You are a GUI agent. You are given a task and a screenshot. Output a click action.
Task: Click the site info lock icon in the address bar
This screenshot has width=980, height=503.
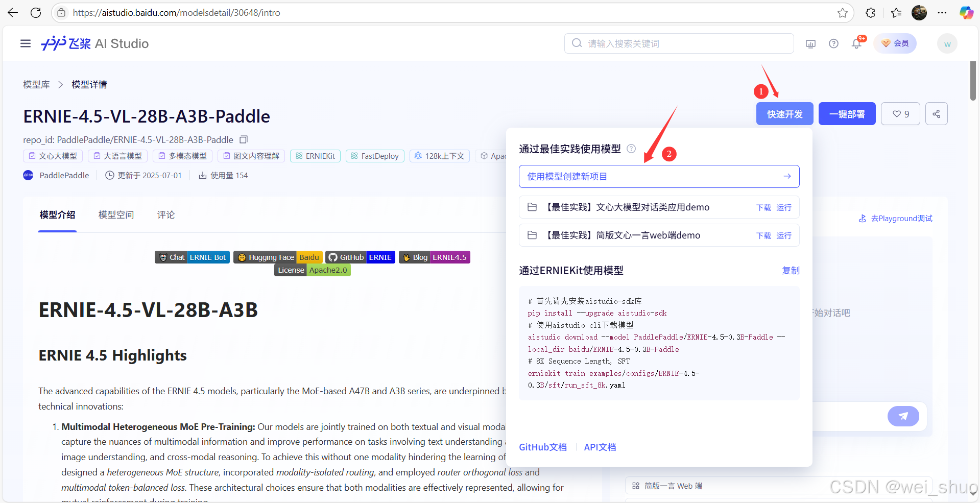[61, 13]
